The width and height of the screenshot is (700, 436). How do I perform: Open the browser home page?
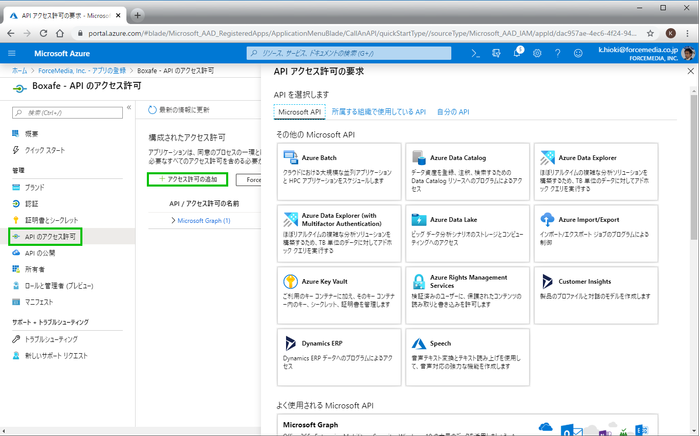point(60,33)
